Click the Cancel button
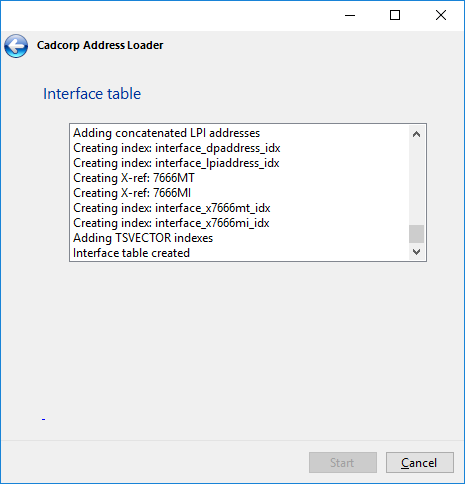465x484 pixels. pyautogui.click(x=420, y=462)
